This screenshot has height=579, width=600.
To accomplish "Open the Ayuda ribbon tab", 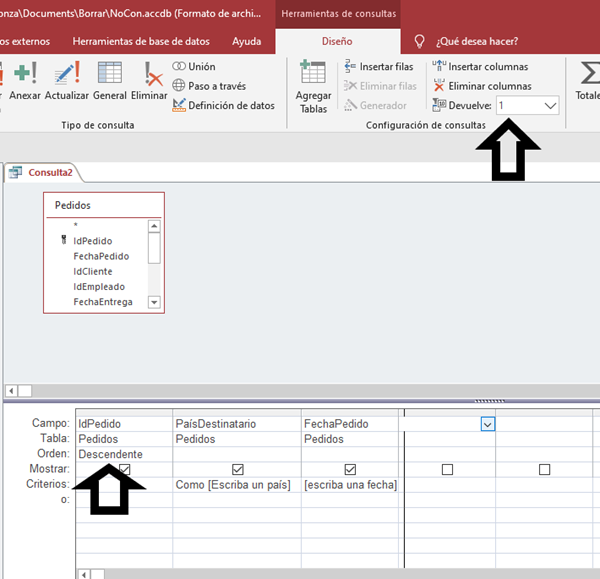I will 246,42.
